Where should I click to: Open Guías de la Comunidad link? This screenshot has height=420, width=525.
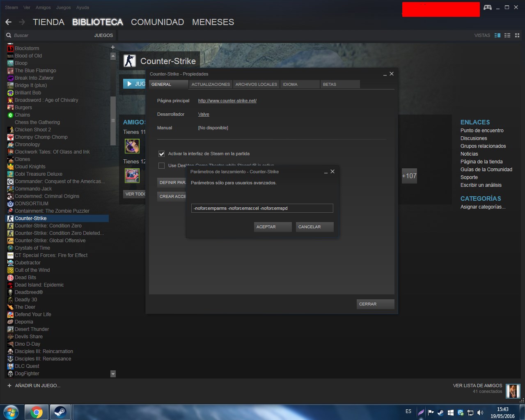click(486, 170)
